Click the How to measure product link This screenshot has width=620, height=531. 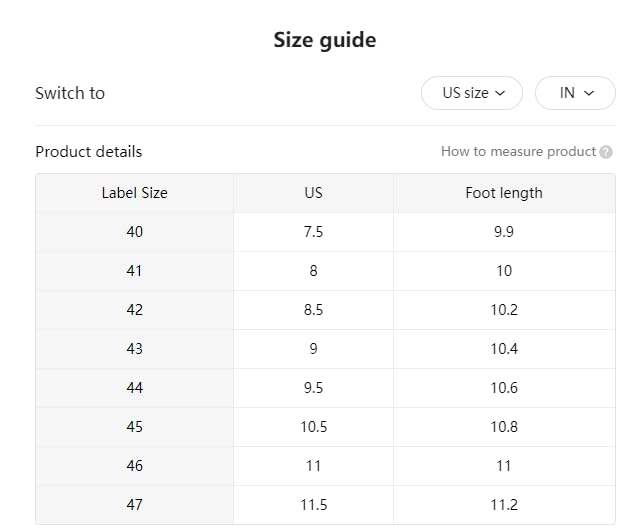click(518, 152)
